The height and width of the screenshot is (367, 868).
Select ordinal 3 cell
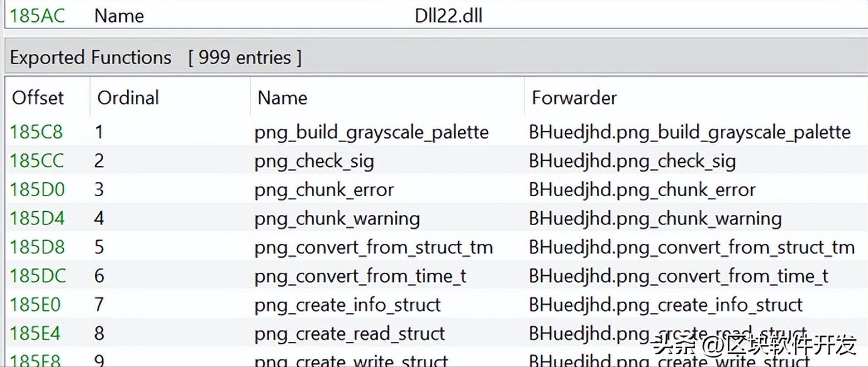pyautogui.click(x=99, y=190)
